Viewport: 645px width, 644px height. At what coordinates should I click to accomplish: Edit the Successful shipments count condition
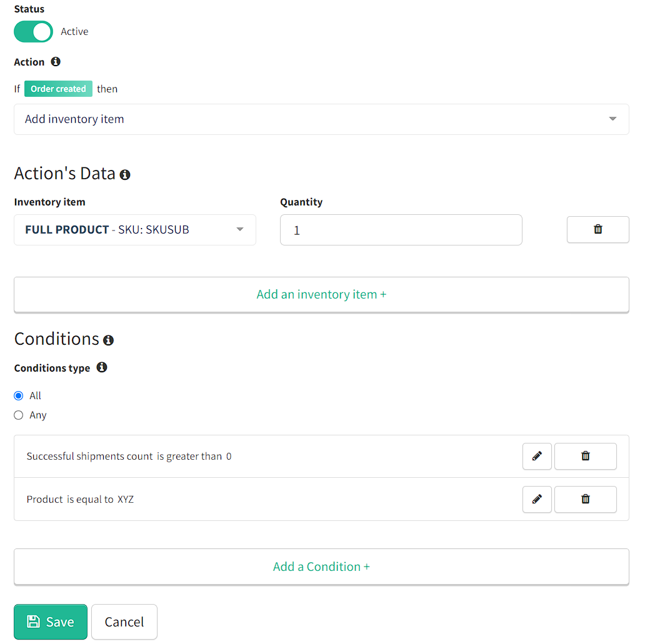click(x=537, y=456)
